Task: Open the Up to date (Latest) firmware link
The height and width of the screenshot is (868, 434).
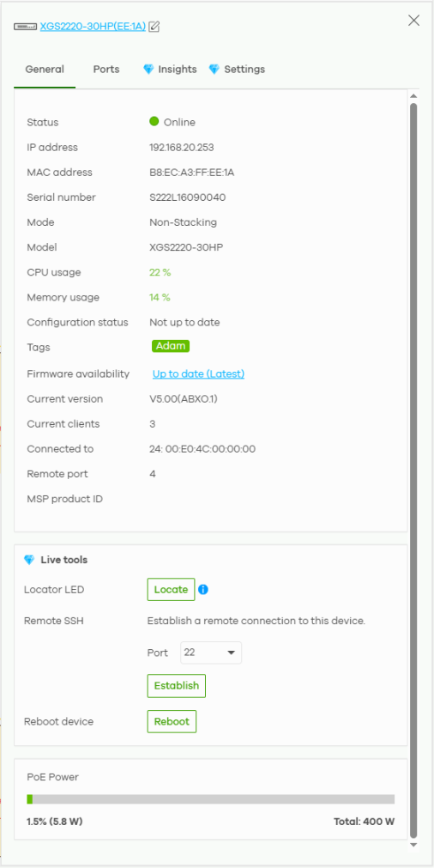Action: [x=198, y=374]
